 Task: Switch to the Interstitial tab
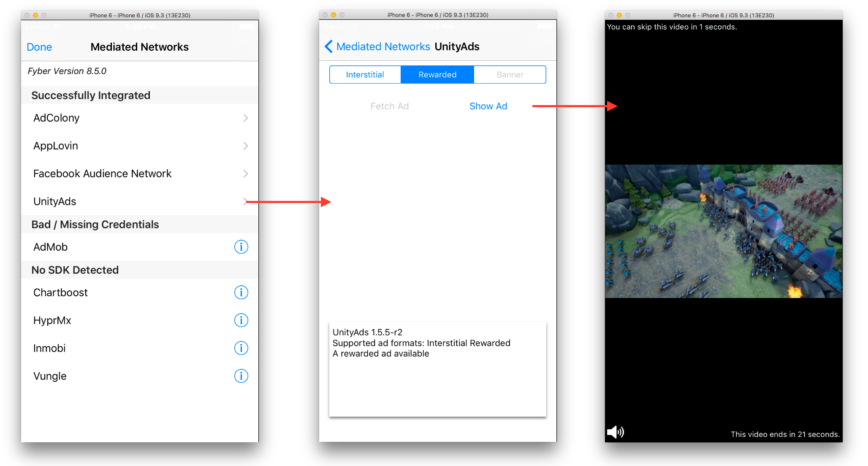pos(365,75)
